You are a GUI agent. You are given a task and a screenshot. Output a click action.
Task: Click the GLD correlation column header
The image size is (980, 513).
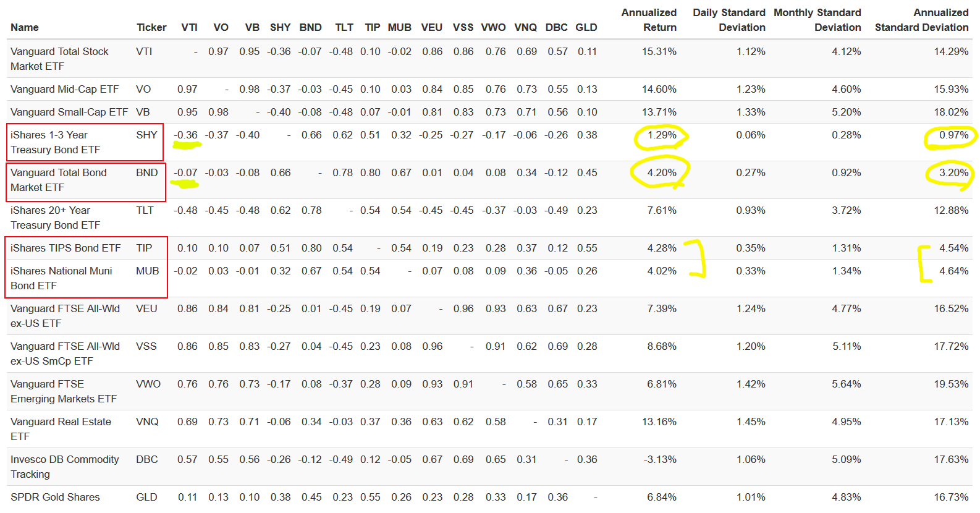click(x=586, y=27)
